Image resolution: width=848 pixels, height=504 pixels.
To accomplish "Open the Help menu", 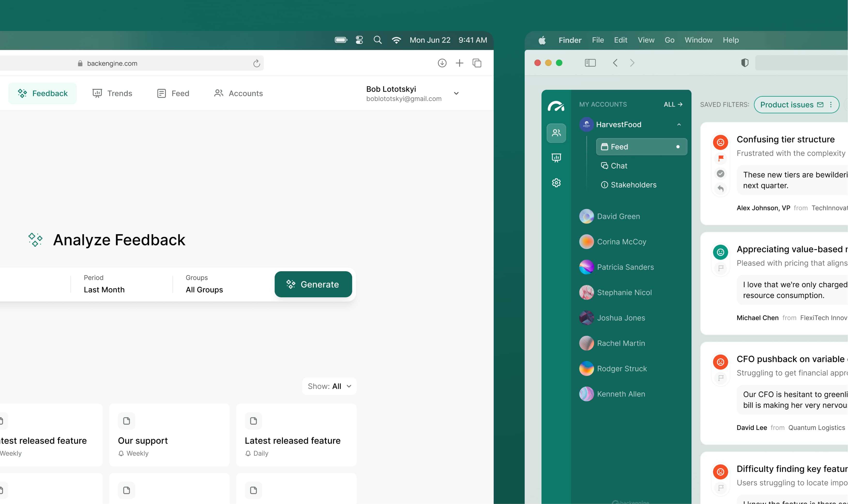I will coord(730,40).
